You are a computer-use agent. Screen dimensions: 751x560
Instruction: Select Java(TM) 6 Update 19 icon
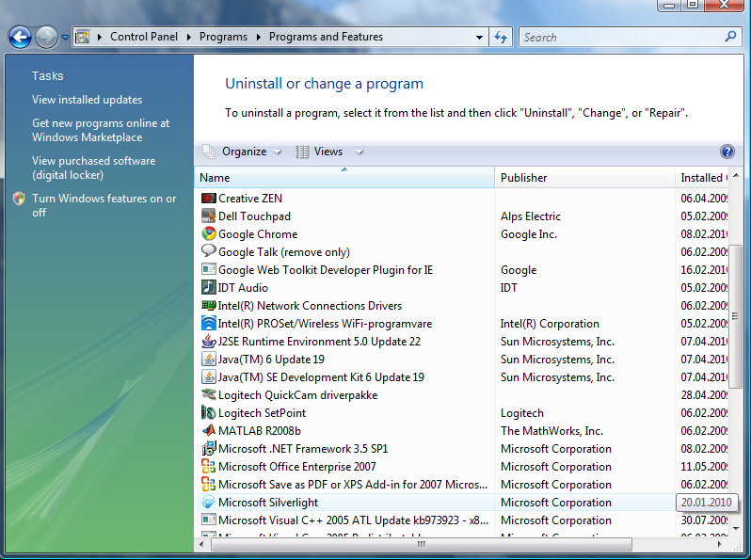pyautogui.click(x=208, y=360)
